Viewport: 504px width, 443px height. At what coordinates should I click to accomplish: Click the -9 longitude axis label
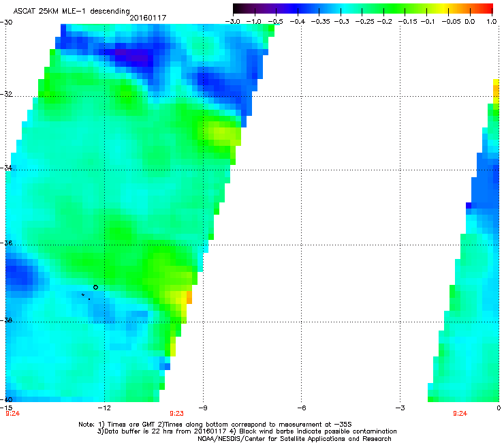click(203, 408)
